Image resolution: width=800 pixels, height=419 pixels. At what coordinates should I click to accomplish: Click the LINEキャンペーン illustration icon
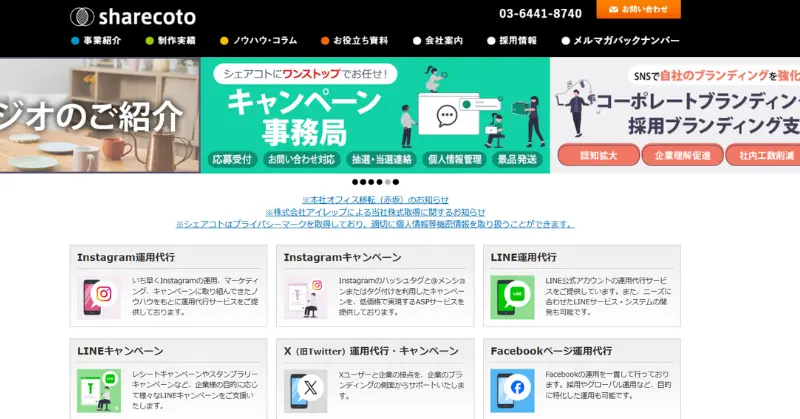click(99, 391)
